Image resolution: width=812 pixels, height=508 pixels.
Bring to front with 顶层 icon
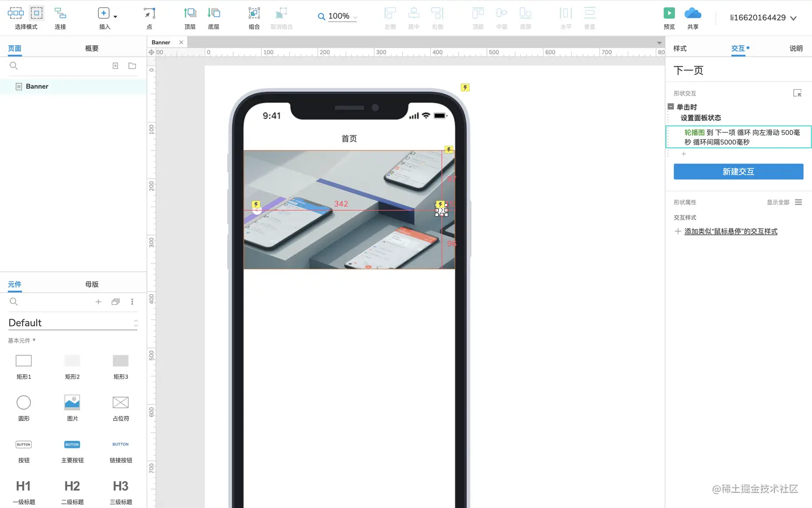tap(190, 13)
